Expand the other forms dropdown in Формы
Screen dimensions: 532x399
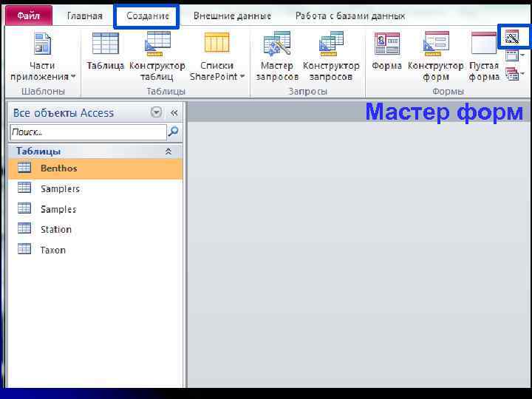click(515, 74)
